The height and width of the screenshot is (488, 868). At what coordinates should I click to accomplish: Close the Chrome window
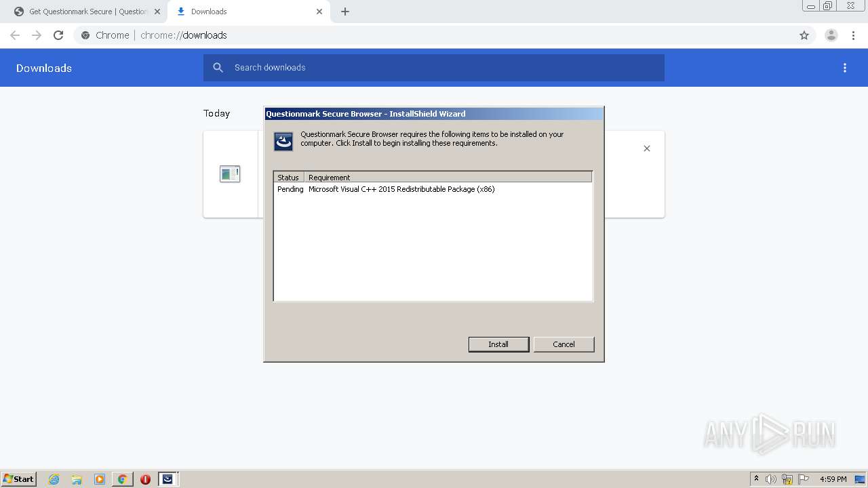[850, 5]
